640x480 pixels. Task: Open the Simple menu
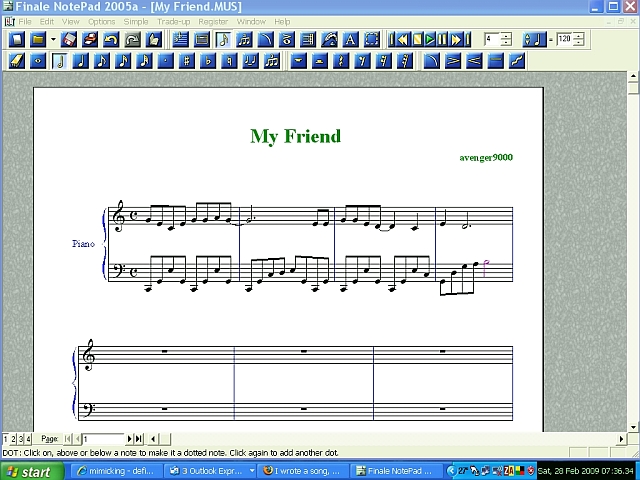coord(136,21)
